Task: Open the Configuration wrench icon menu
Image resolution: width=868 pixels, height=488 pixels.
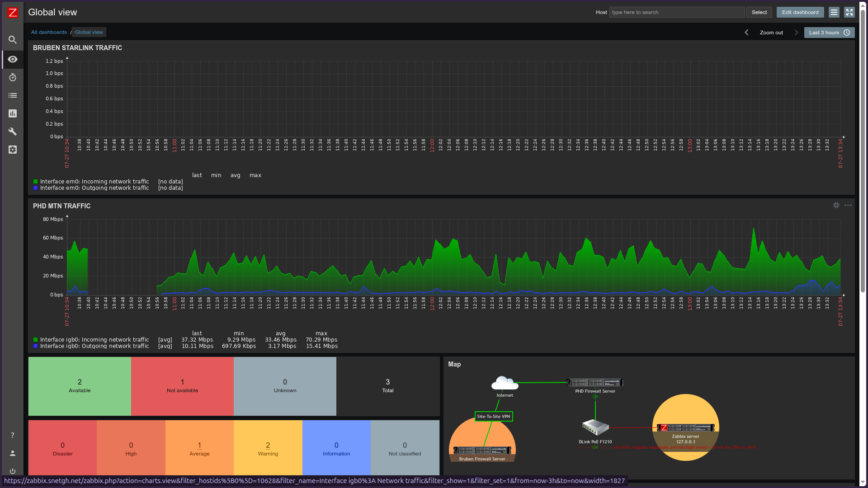Action: point(13,131)
